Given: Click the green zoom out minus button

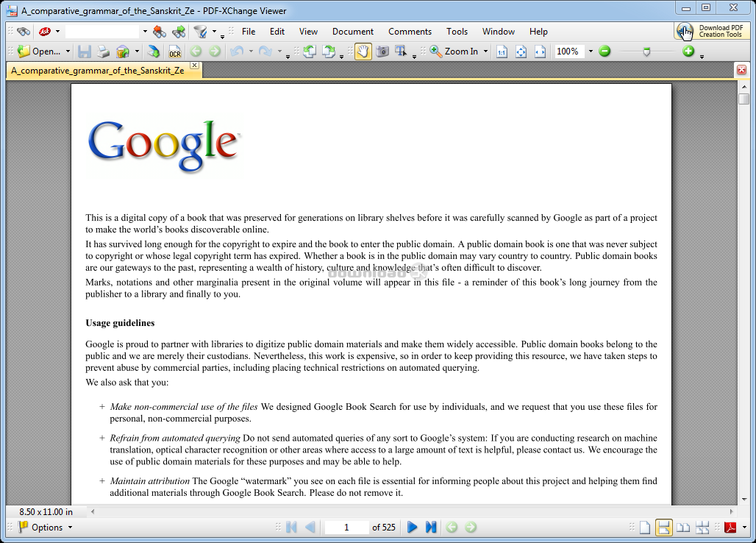Looking at the screenshot, I should click(x=605, y=52).
